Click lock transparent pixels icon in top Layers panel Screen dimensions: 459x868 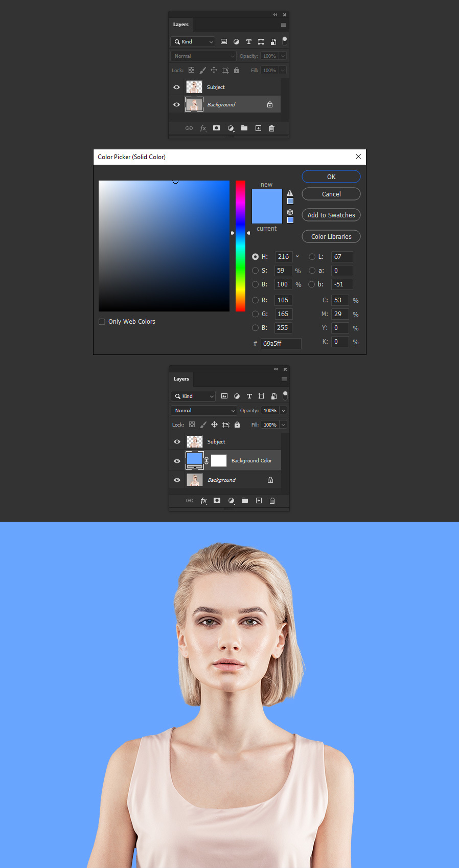tap(191, 70)
